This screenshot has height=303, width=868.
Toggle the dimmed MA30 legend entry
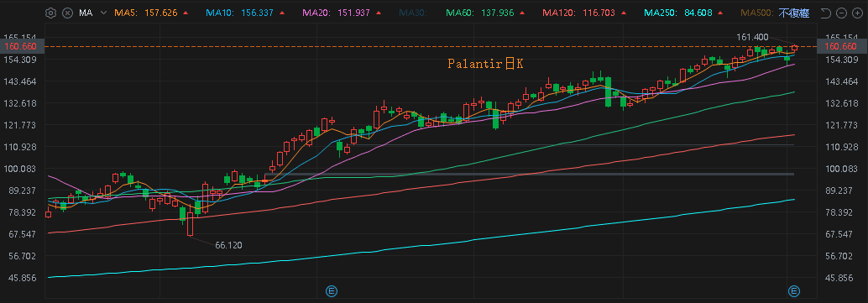[413, 13]
